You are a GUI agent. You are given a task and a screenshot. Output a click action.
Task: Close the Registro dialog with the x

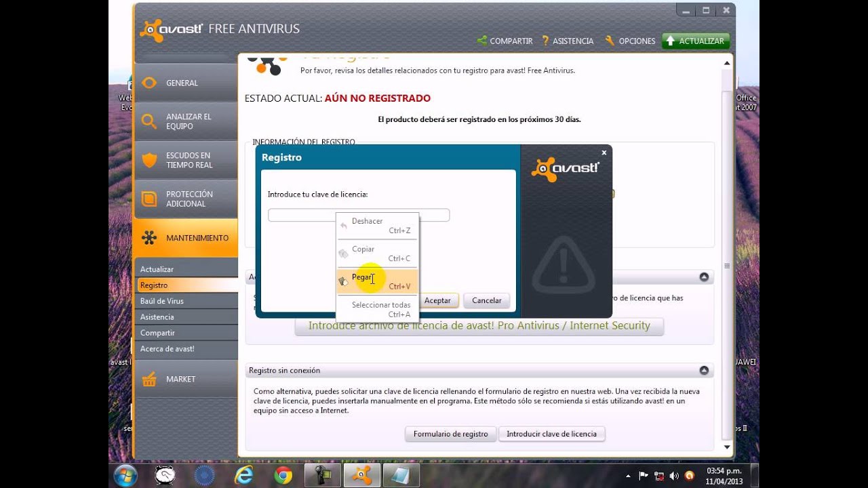click(604, 152)
